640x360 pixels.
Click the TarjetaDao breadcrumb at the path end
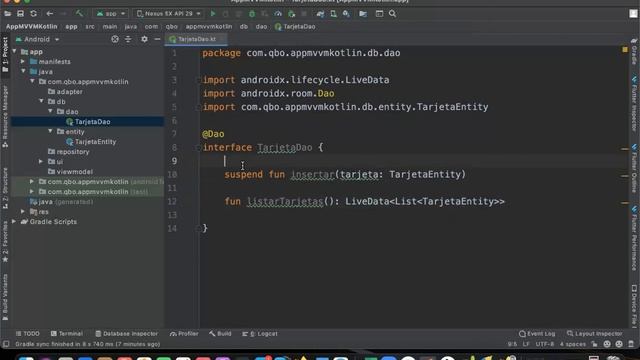coord(295,27)
